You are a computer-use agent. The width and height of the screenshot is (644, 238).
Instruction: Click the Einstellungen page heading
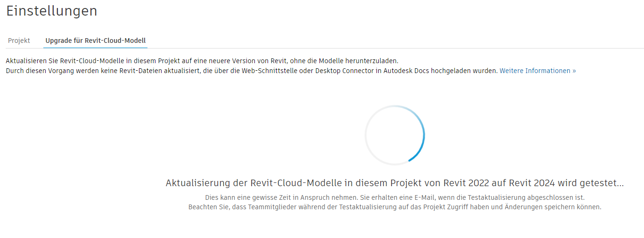coord(52,11)
